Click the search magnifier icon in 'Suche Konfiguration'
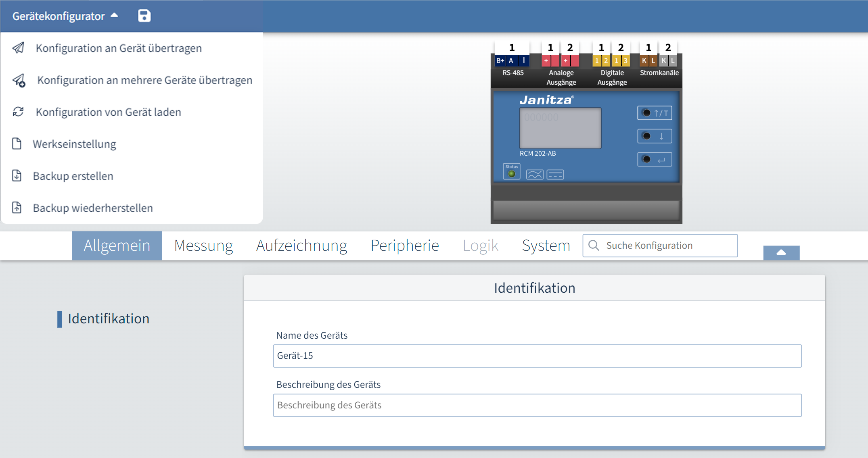This screenshot has height=458, width=868. click(594, 245)
